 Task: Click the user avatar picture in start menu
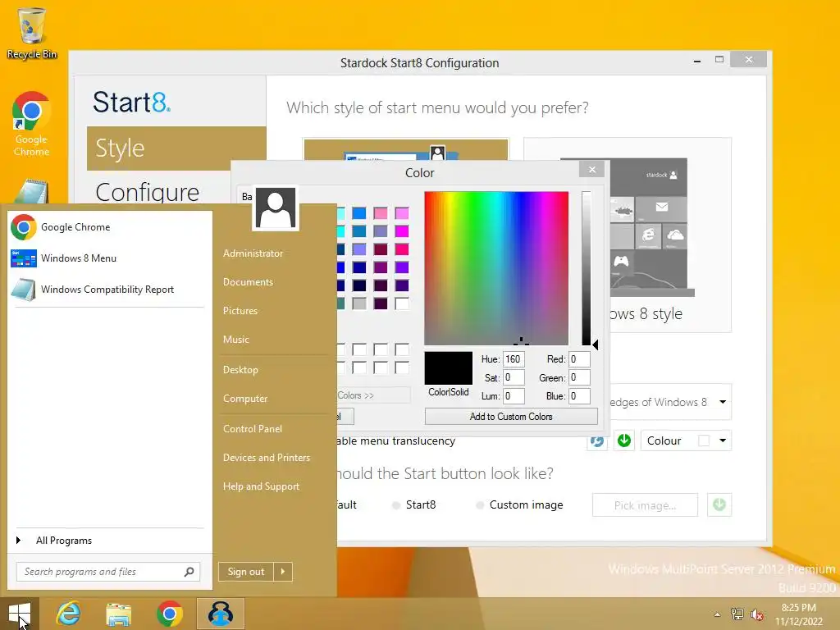(x=276, y=208)
